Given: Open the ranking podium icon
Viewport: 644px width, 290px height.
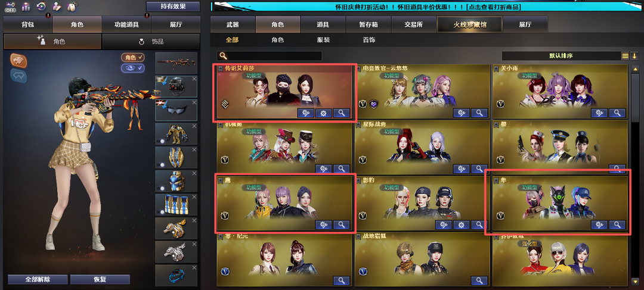Looking at the screenshot, I should pyautogui.click(x=26, y=7).
